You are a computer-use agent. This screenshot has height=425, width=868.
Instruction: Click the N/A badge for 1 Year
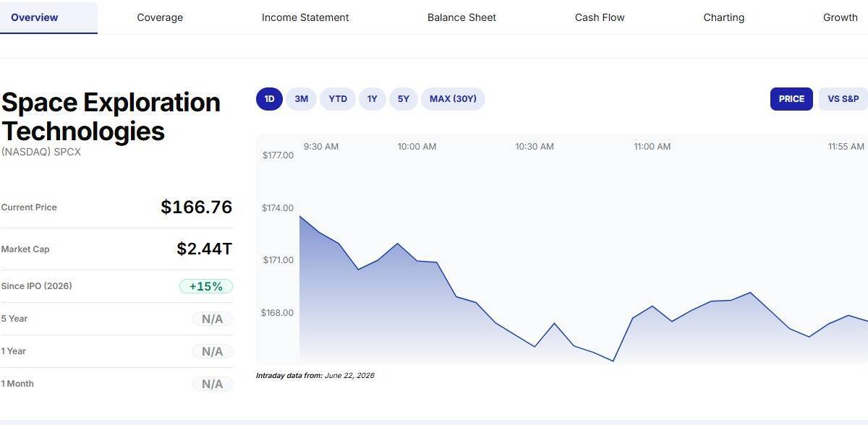pyautogui.click(x=213, y=351)
